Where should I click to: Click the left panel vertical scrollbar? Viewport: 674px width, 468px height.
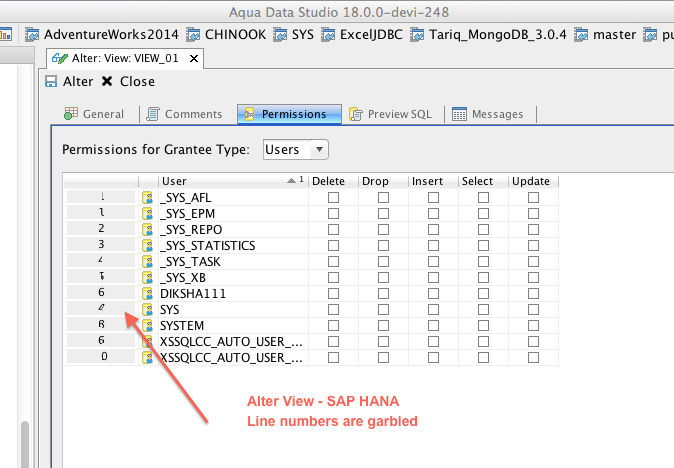[25, 443]
